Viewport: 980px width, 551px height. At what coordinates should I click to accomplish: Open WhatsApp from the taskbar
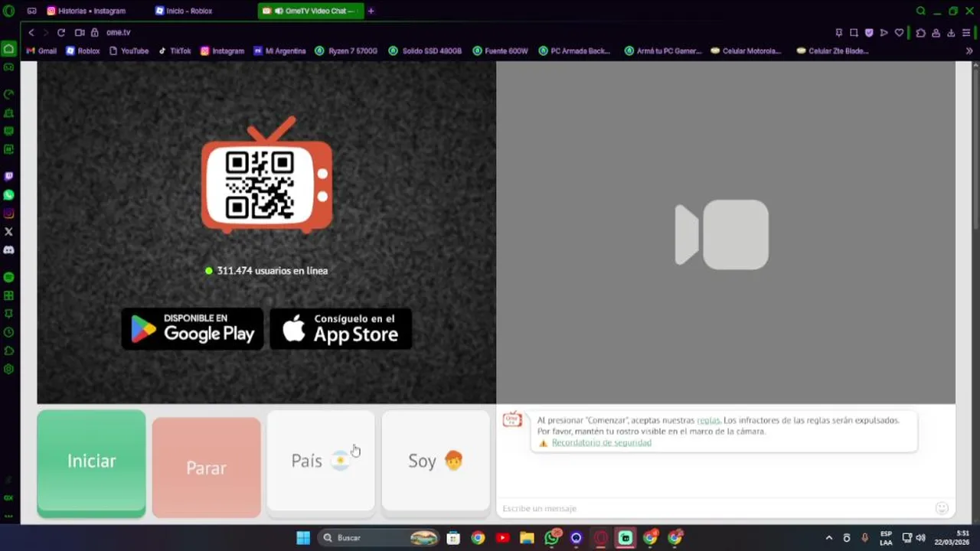[x=551, y=537]
